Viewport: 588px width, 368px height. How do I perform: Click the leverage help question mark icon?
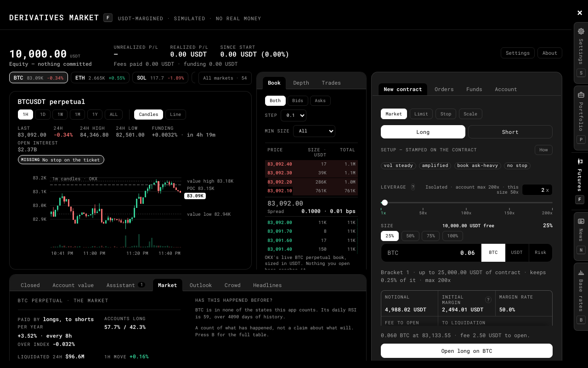pyautogui.click(x=413, y=187)
